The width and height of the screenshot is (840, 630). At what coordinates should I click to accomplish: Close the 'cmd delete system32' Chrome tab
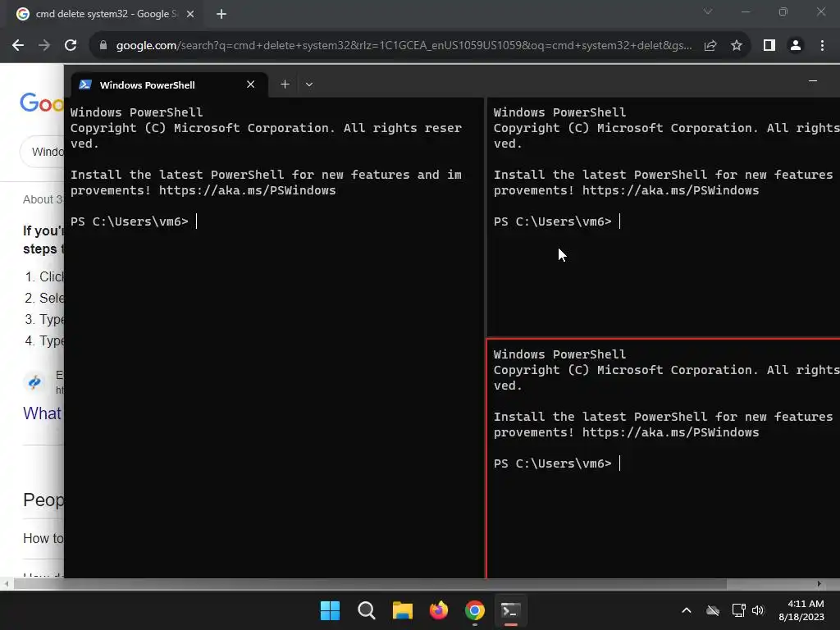pos(190,14)
